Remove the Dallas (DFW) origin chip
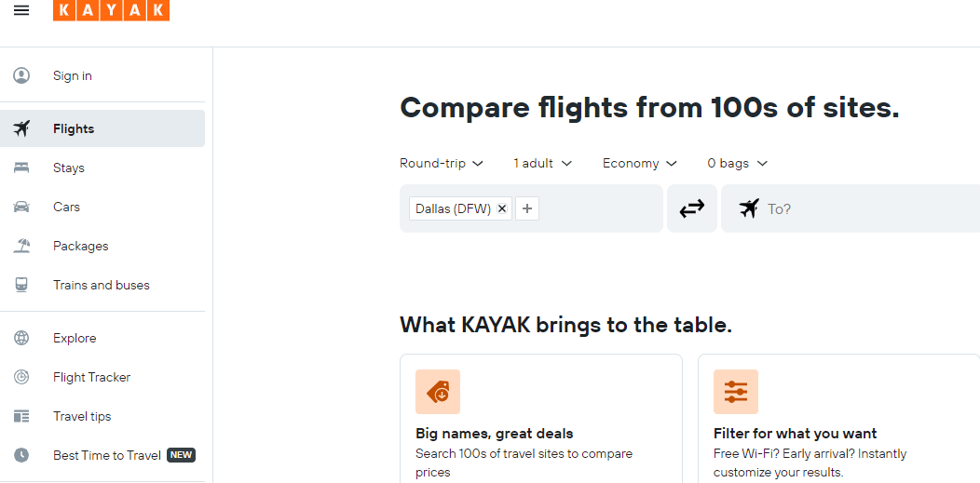Viewport: 980px width, 483px height. (502, 208)
